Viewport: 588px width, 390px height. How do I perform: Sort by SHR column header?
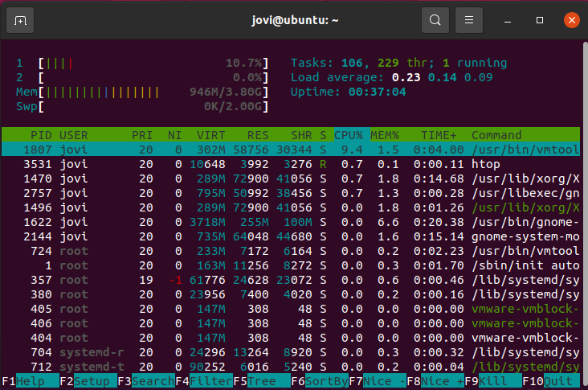click(x=301, y=135)
